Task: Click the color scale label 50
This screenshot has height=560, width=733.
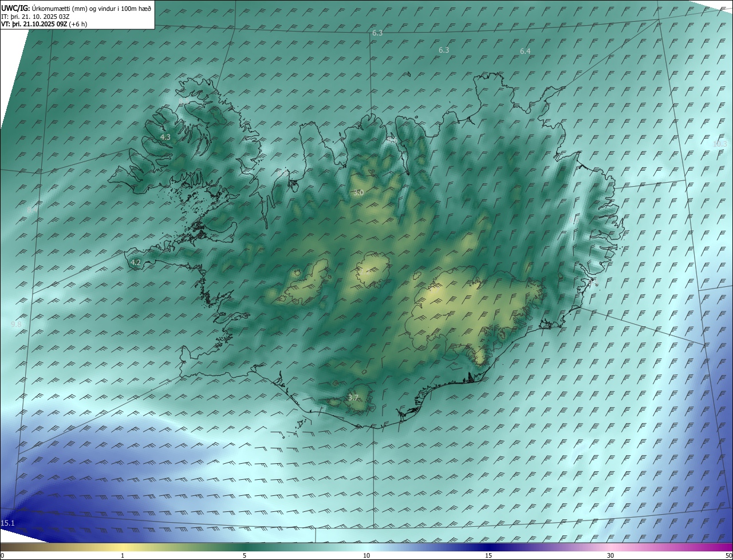Action: click(x=728, y=555)
